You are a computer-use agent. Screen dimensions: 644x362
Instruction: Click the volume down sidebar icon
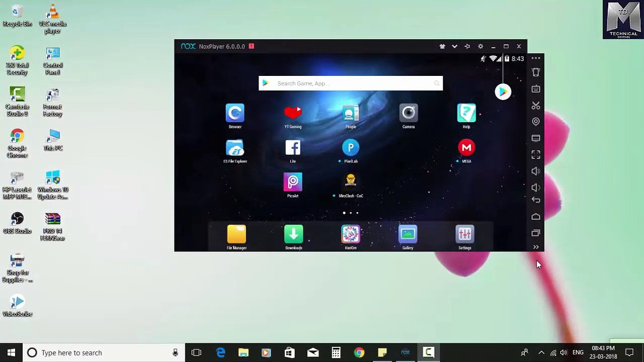click(536, 188)
